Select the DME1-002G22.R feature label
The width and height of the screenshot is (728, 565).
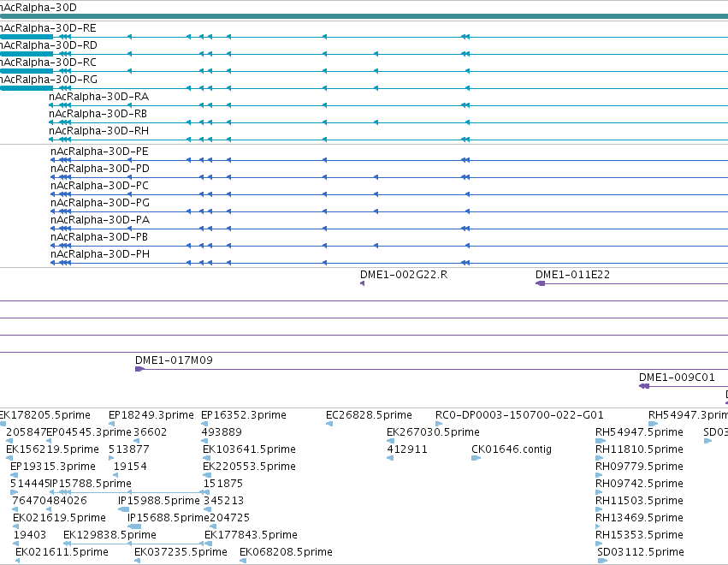(404, 275)
